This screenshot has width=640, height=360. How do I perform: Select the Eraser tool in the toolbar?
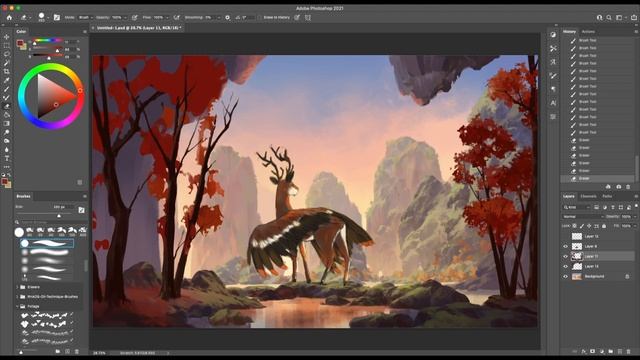coord(7,106)
